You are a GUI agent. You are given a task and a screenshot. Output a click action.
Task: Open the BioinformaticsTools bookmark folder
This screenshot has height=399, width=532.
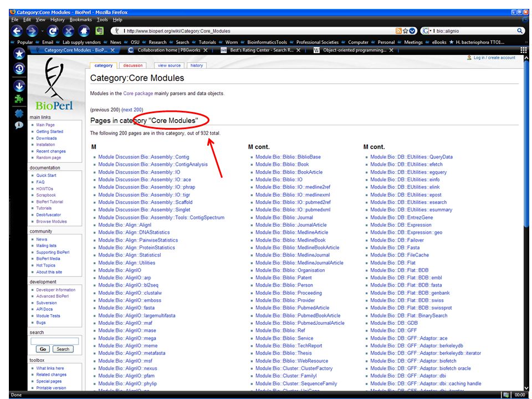[264, 43]
